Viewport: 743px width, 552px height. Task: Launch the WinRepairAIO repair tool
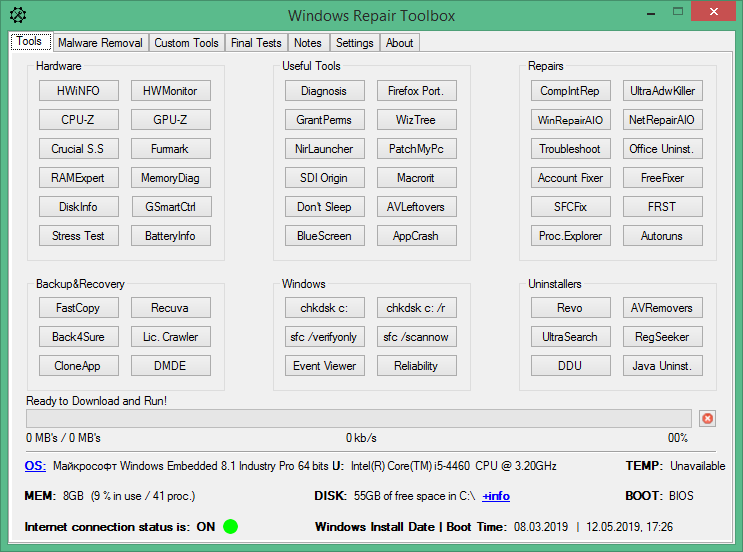[x=571, y=119]
